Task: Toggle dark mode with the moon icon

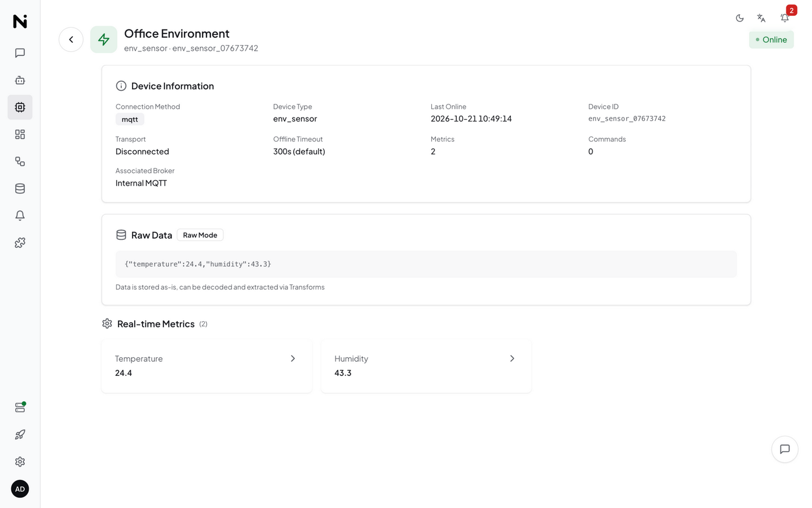Action: click(x=740, y=18)
